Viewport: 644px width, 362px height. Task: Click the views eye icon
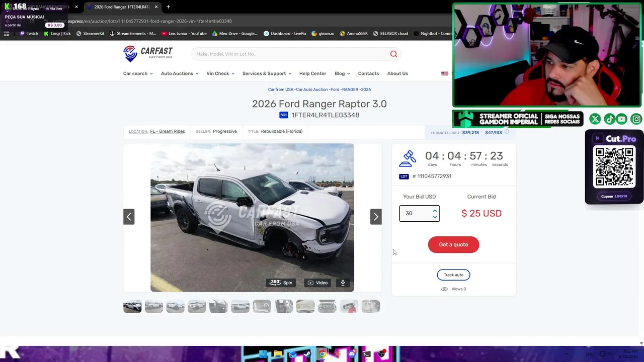click(444, 289)
